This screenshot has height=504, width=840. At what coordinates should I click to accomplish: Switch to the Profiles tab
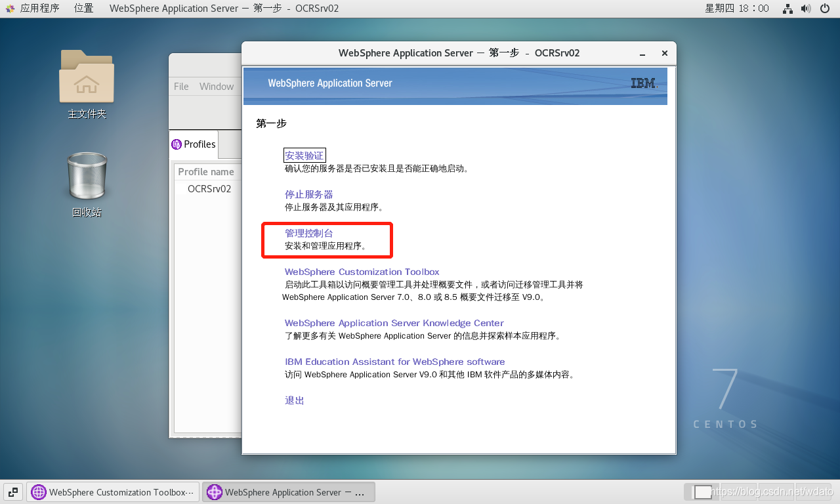pos(194,144)
